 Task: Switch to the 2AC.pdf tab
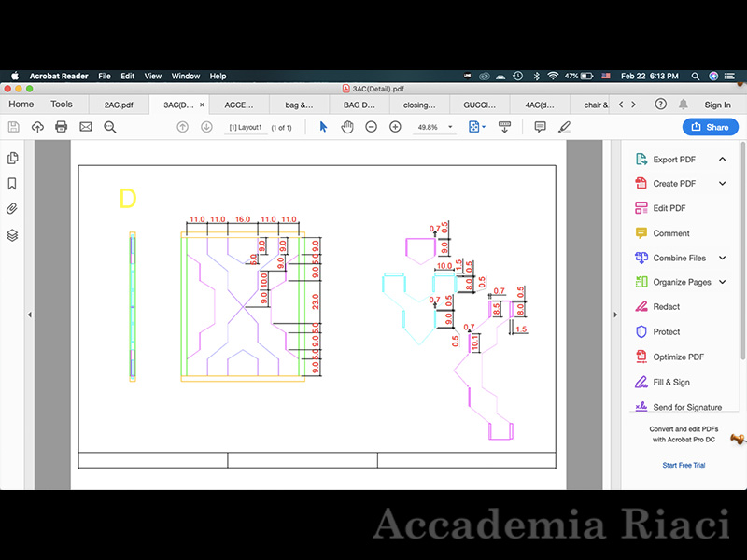coord(119,105)
